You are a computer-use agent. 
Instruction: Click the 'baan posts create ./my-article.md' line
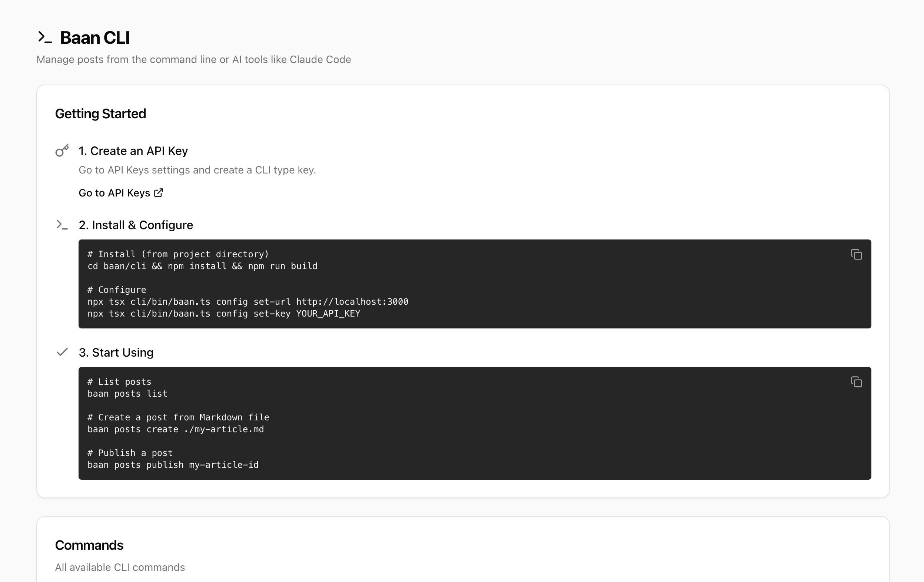click(176, 429)
